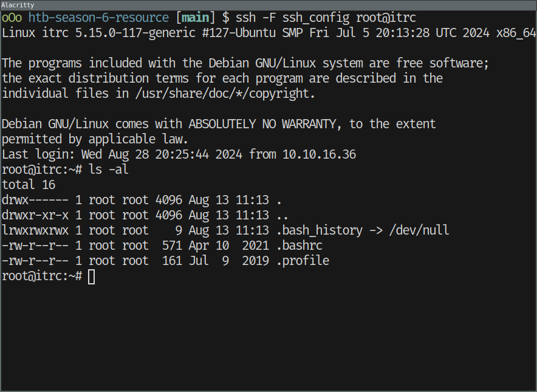The image size is (537, 392).
Task: Click the block cursor at the shell prompt
Action: coord(91,277)
